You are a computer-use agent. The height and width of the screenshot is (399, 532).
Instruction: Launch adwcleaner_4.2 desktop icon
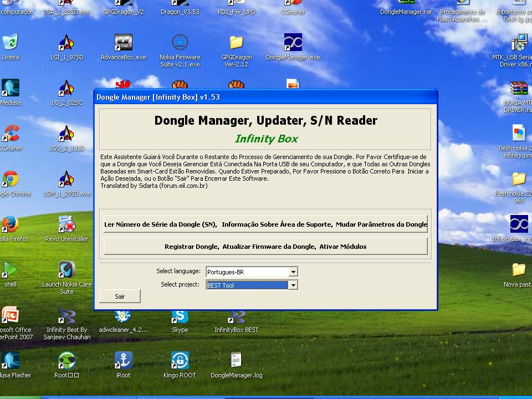[x=123, y=316]
